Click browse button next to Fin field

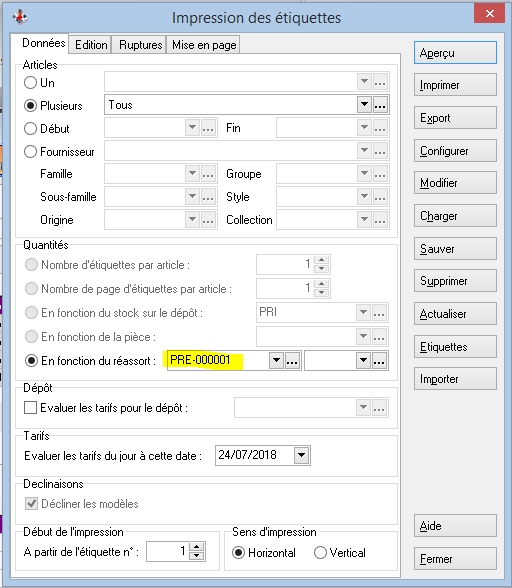[380, 128]
